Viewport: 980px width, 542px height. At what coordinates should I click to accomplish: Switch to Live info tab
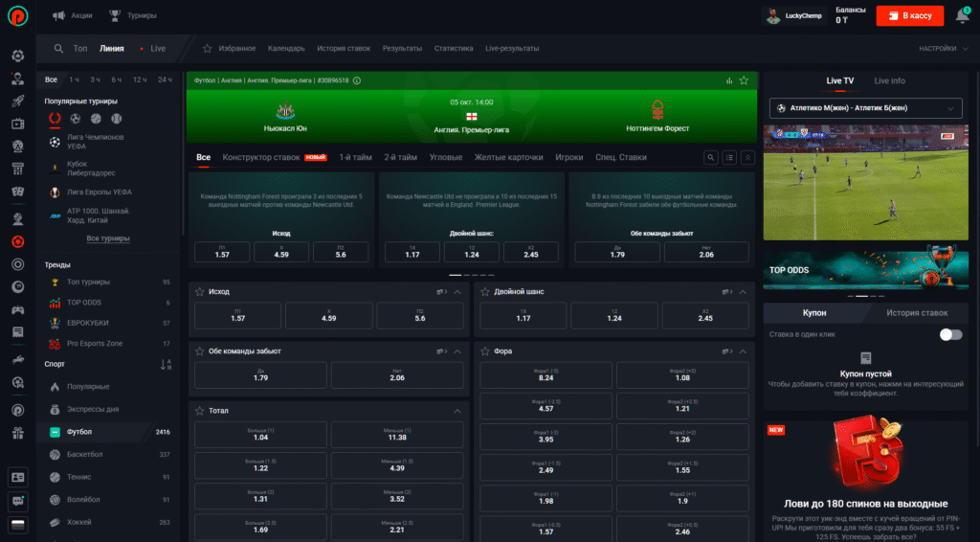(x=889, y=80)
